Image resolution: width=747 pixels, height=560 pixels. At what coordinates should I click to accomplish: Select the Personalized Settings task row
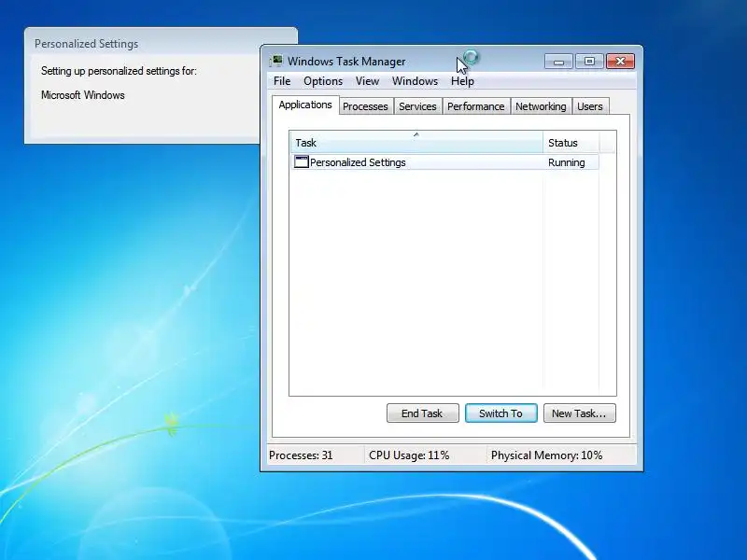(x=444, y=161)
